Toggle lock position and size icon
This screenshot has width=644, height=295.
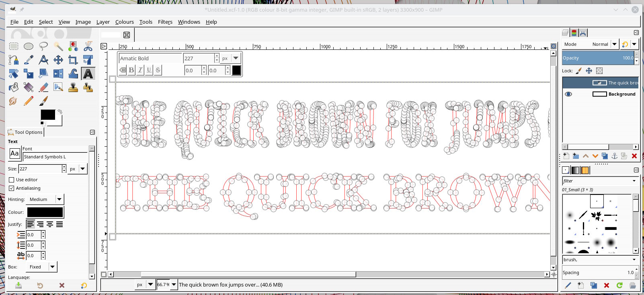coord(589,71)
